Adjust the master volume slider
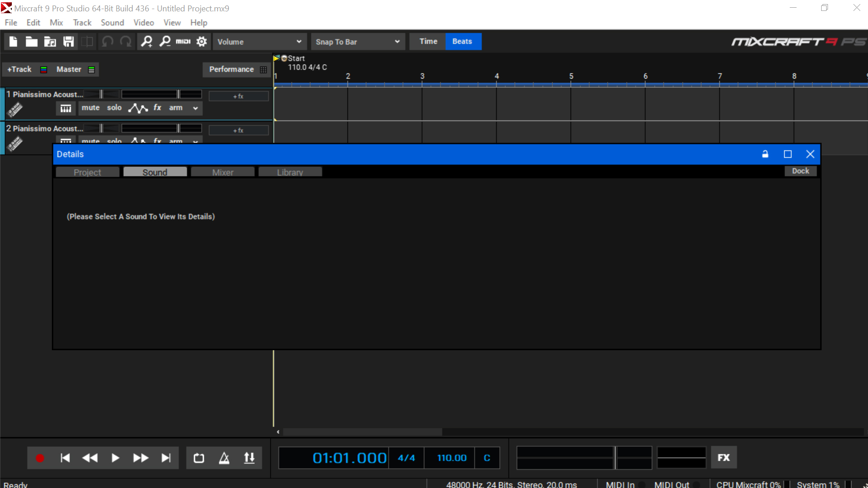 tap(584, 458)
